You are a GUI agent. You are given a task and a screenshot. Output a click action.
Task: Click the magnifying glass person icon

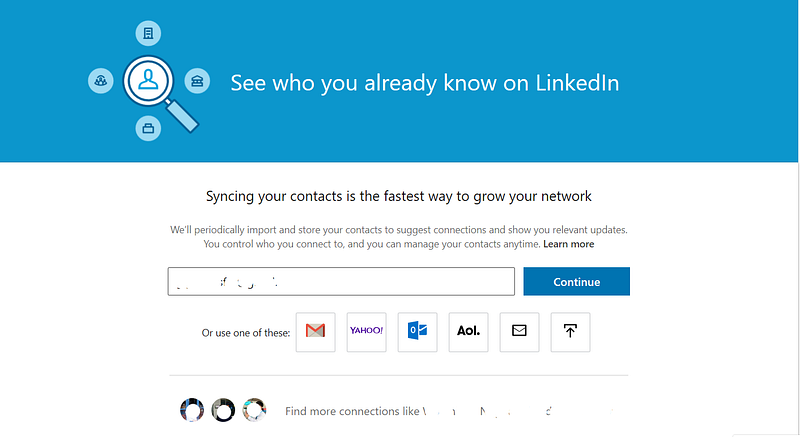coord(148,81)
